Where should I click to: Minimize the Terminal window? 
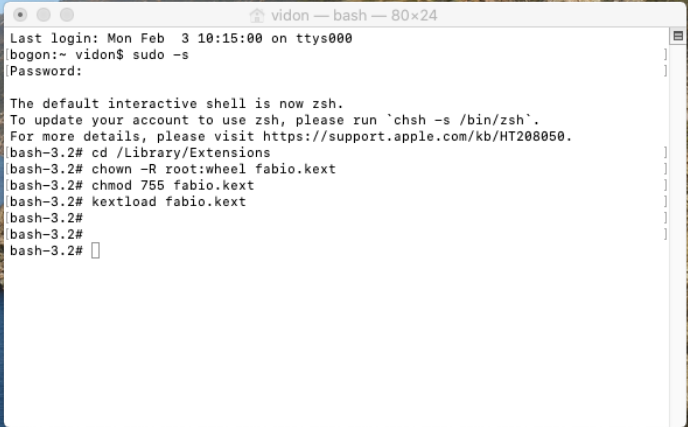pyautogui.click(x=44, y=16)
